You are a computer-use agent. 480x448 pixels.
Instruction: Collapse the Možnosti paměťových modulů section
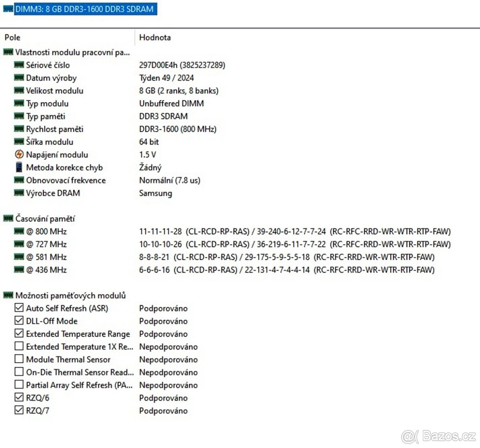70,295
